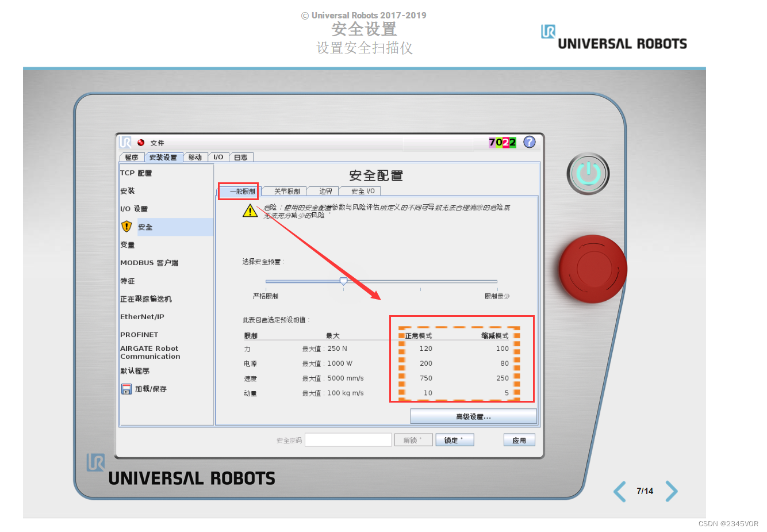Open EtherNet/IP in the sidebar
Image resolution: width=767 pixels, height=532 pixels.
click(x=142, y=317)
